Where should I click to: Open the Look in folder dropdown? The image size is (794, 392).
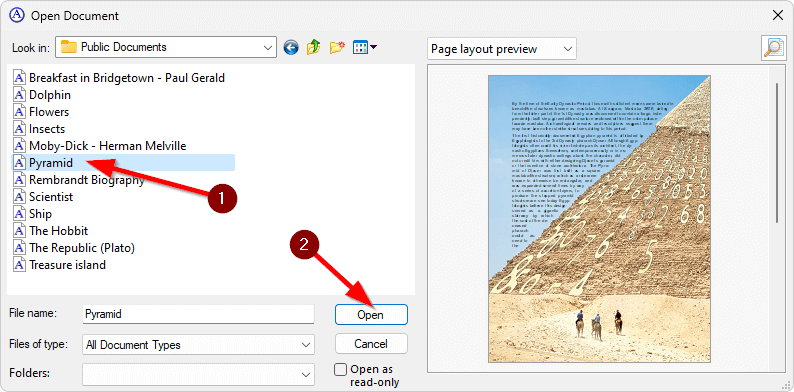166,47
